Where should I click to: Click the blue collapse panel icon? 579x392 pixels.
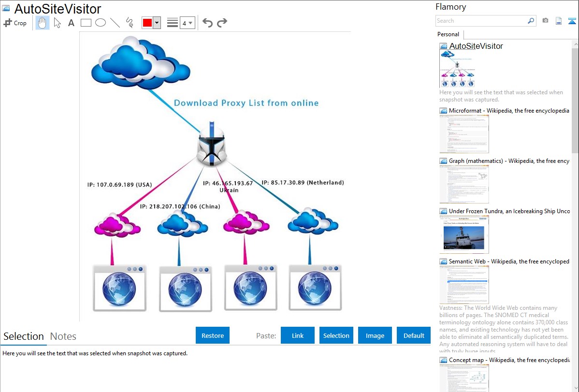(x=572, y=21)
